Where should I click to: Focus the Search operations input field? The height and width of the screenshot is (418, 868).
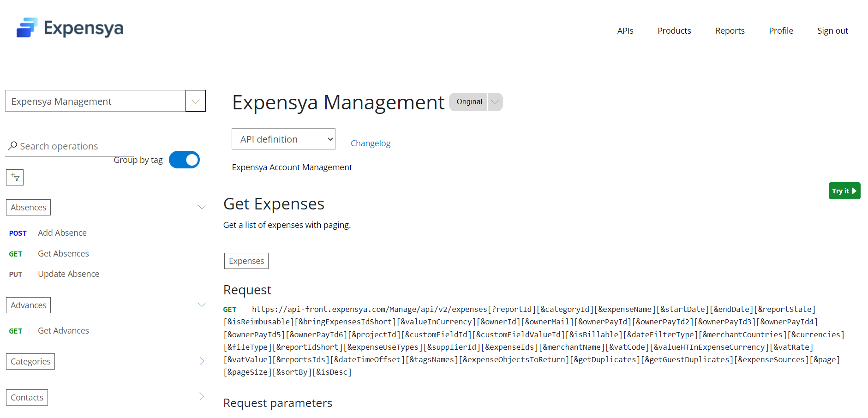click(69, 146)
